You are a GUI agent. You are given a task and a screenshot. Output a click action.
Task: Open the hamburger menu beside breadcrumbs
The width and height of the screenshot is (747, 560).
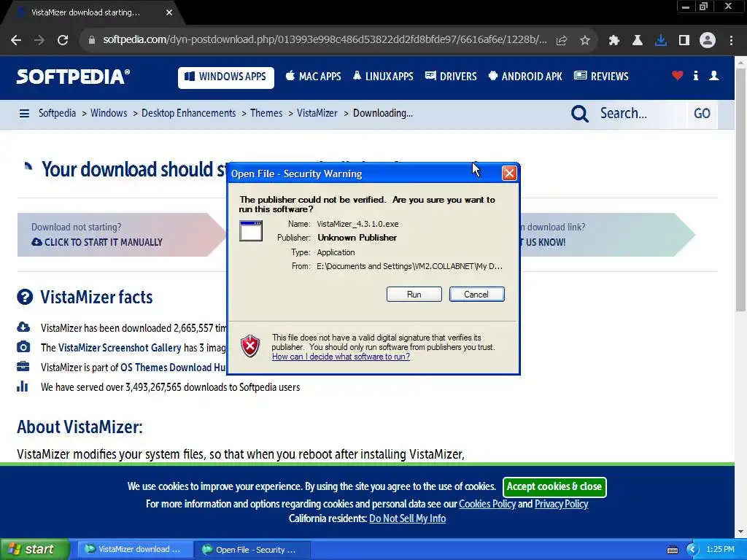(24, 113)
